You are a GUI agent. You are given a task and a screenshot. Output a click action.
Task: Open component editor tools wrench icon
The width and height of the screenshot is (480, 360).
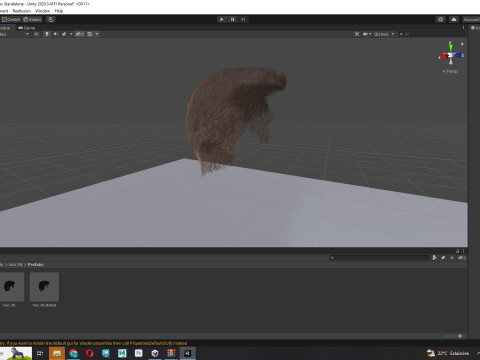pos(357,34)
